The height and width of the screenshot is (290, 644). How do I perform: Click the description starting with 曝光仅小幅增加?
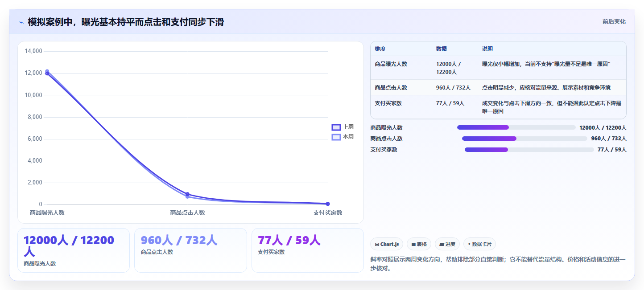546,64
